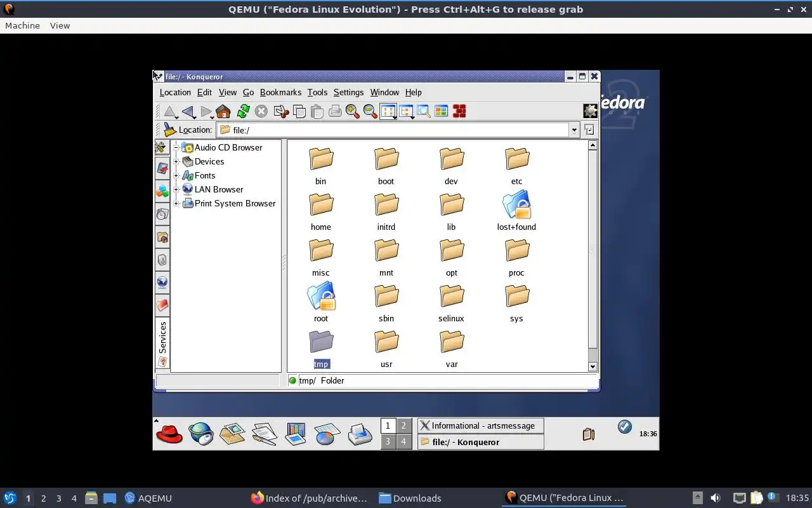Open the Bookmarks menu
Image resolution: width=812 pixels, height=508 pixels.
click(x=280, y=92)
